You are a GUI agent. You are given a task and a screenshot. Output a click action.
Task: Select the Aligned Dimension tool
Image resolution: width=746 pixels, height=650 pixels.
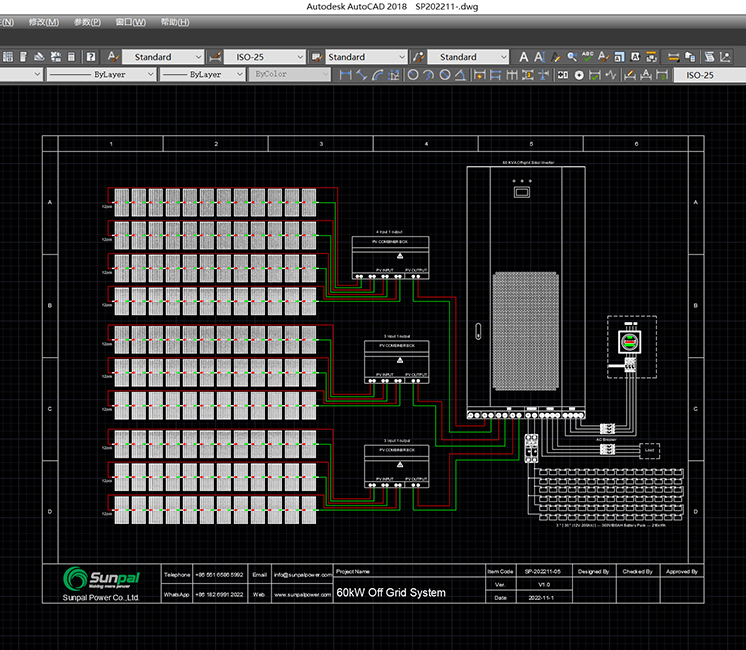tap(362, 75)
